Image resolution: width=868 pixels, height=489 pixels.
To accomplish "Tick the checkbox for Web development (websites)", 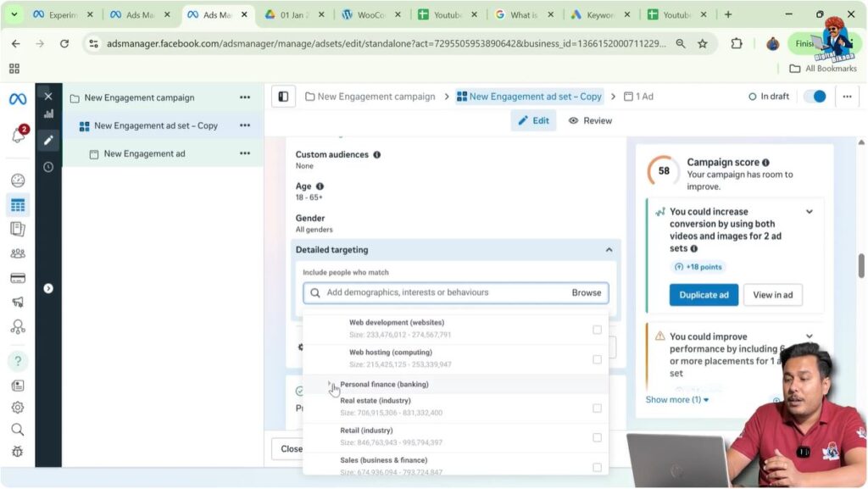I will point(597,330).
